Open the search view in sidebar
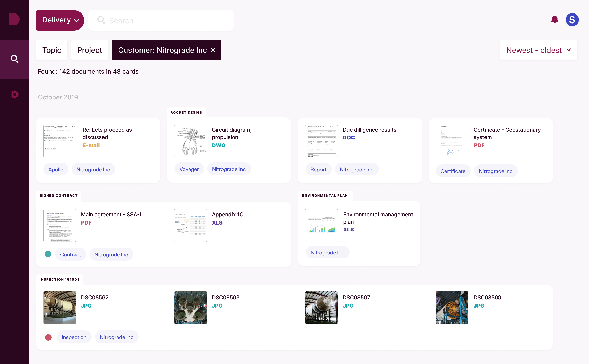Screen dimensions: 589x364 coord(15,59)
